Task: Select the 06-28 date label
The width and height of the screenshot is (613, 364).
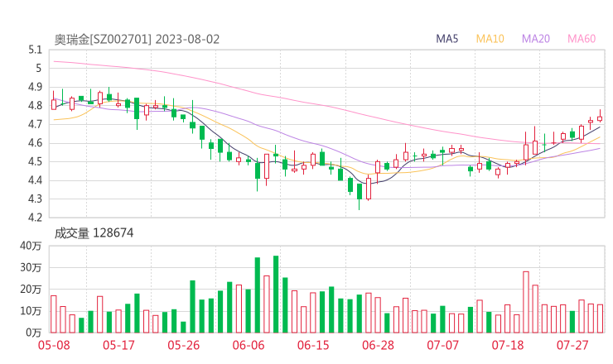Action: [378, 345]
